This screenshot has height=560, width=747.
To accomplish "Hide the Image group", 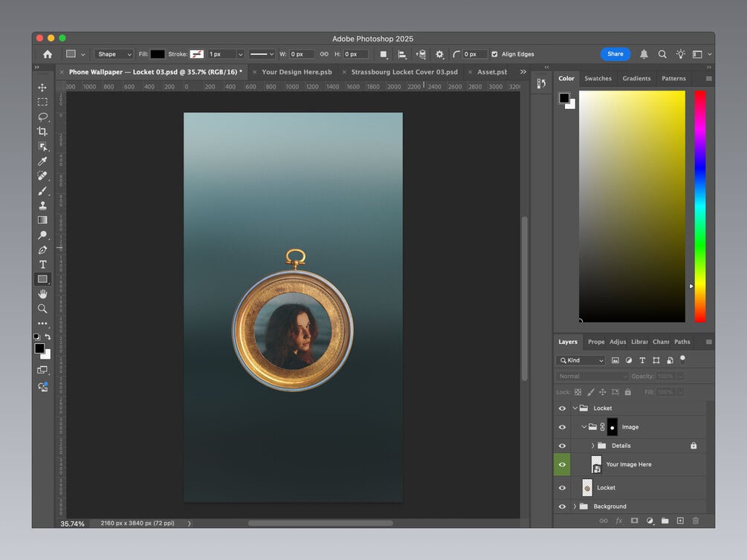I will [562, 427].
